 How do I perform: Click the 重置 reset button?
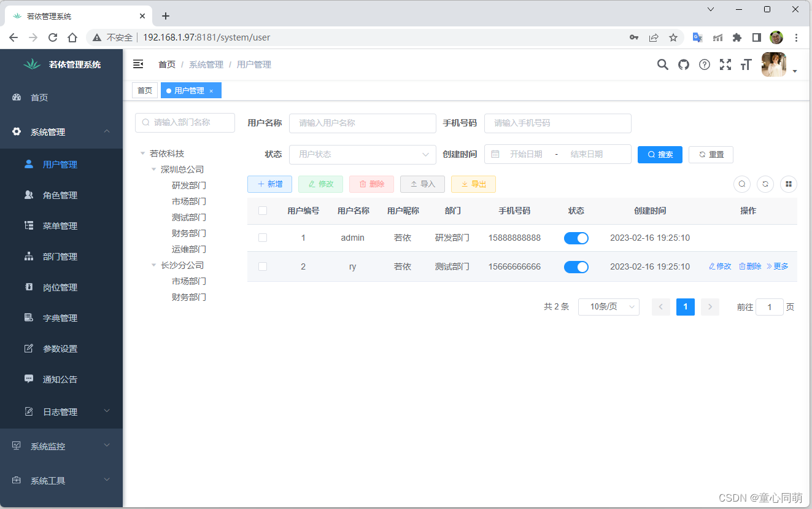711,154
